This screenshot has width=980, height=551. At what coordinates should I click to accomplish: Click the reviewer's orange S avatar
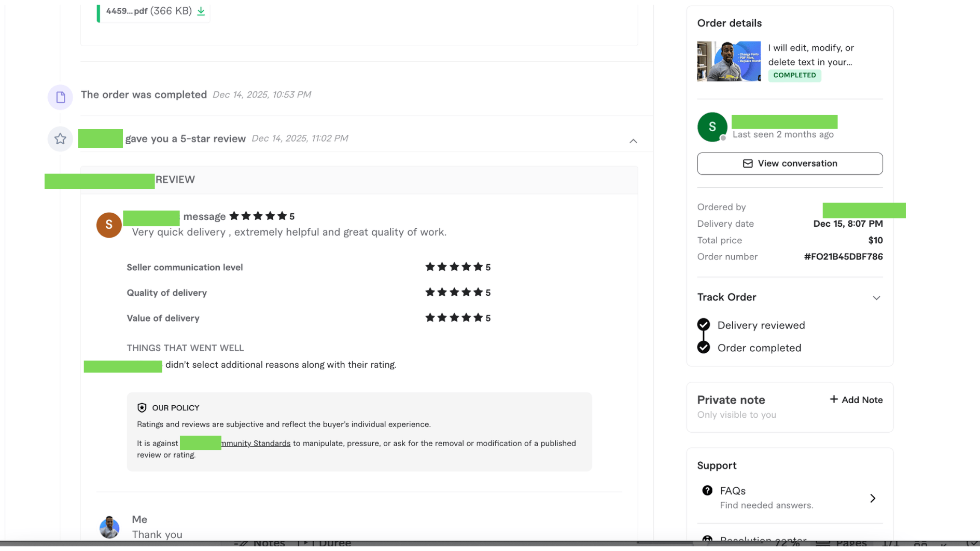109,225
